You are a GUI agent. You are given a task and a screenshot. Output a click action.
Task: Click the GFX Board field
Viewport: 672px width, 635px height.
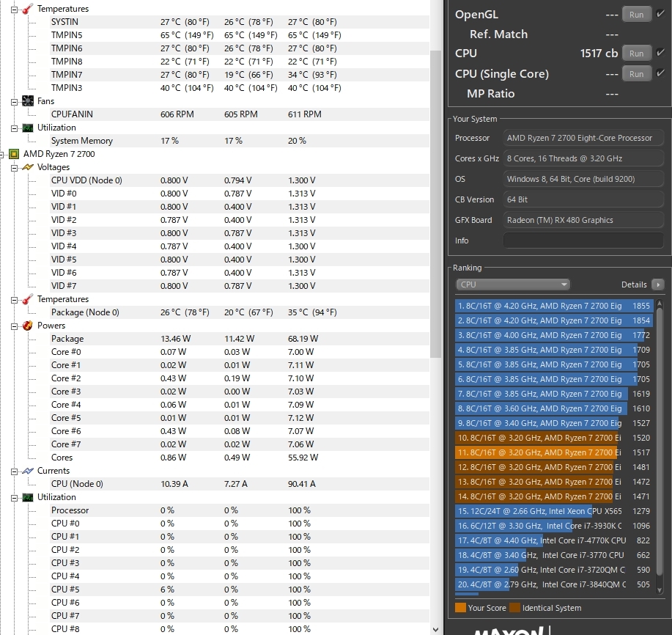(583, 220)
